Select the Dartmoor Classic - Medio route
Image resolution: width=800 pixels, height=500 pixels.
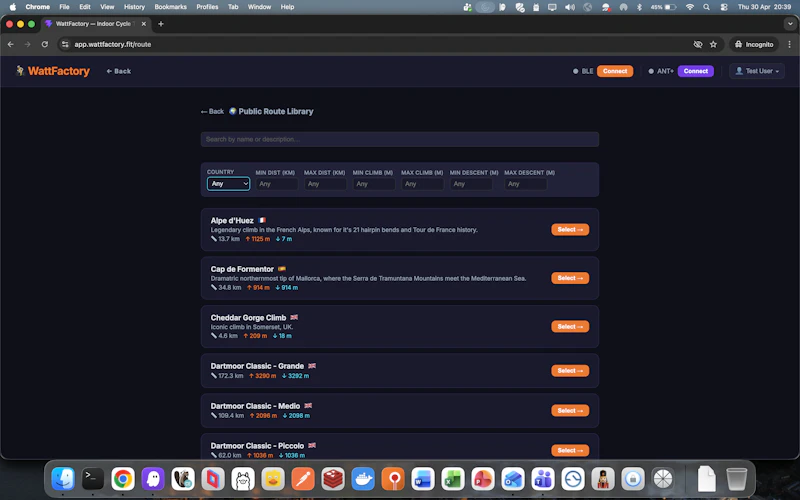point(570,410)
